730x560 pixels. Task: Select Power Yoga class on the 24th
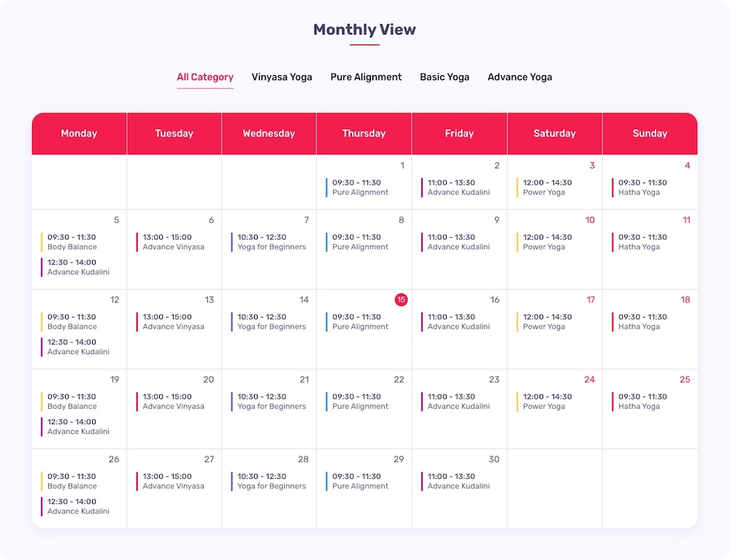[547, 402]
